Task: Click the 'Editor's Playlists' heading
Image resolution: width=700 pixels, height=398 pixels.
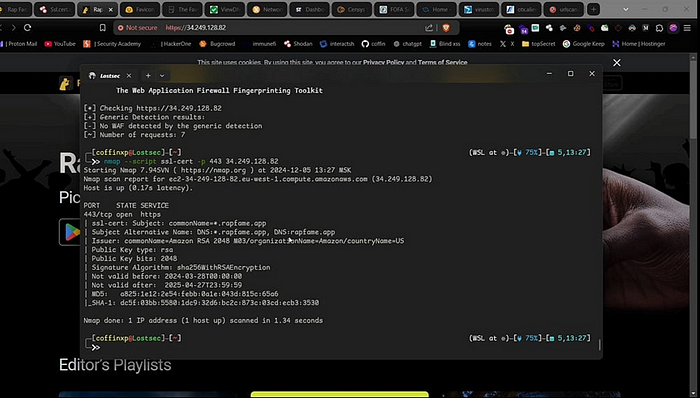Action: [x=115, y=365]
